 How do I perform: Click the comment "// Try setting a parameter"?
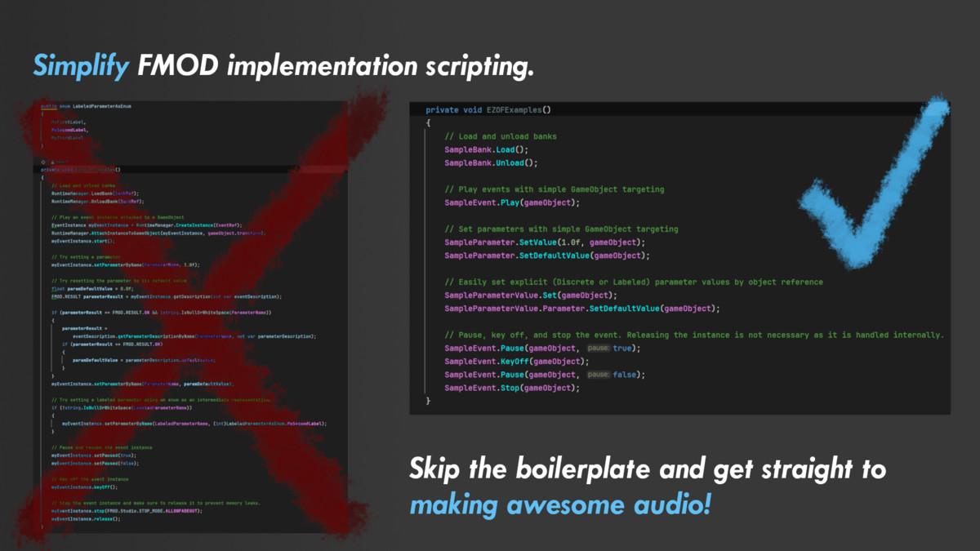86,256
